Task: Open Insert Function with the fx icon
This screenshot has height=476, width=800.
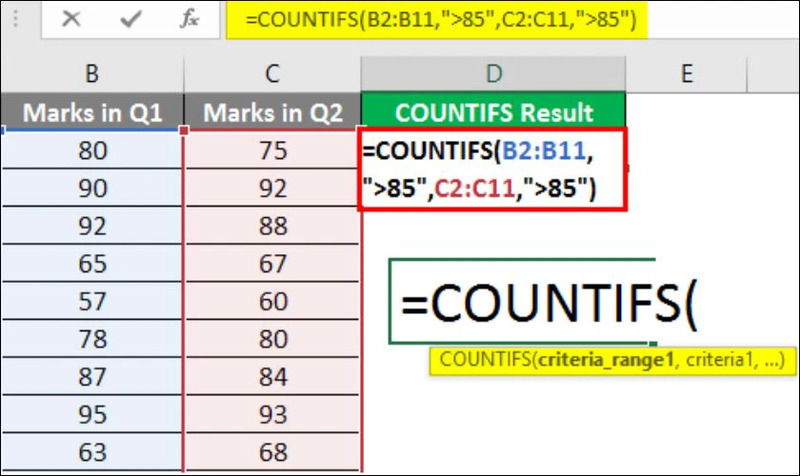Action: coord(189,19)
